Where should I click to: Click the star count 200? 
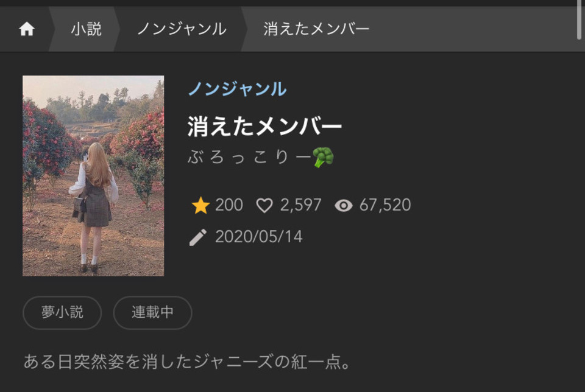tap(229, 205)
